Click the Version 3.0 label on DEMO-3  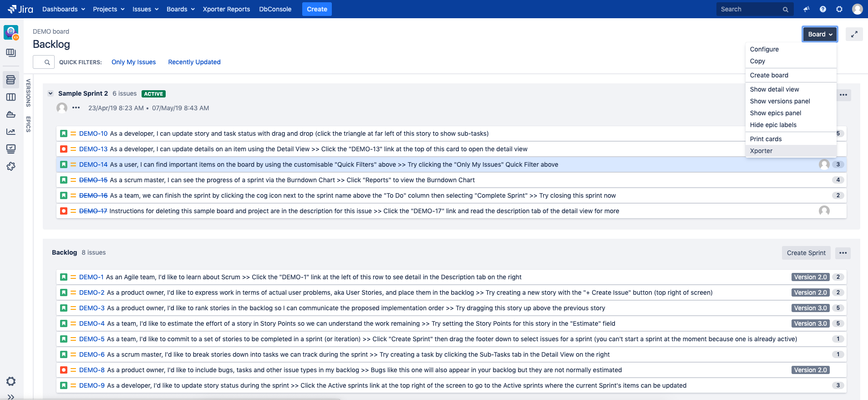810,308
